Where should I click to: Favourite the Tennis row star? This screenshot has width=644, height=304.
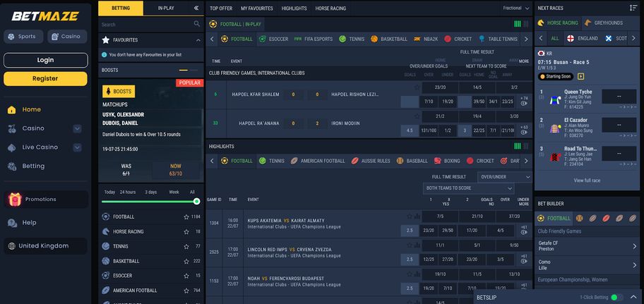(x=186, y=247)
